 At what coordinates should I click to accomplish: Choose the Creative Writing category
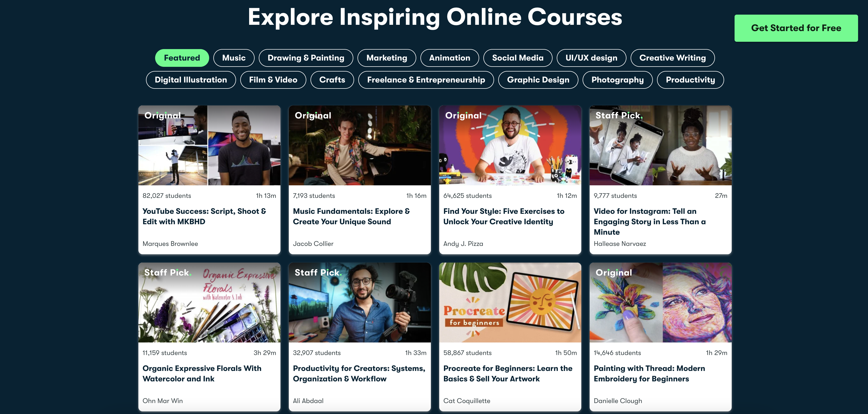(672, 58)
